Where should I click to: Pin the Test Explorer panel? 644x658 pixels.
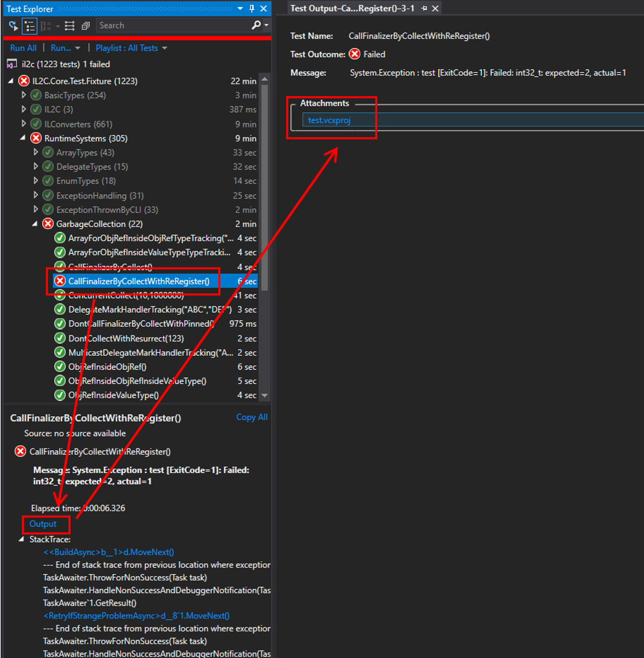[x=251, y=9]
